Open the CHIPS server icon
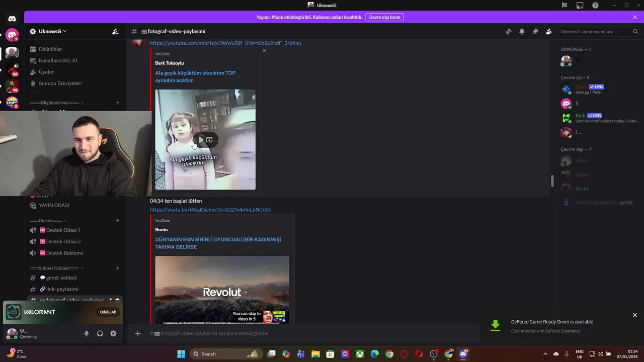This screenshot has width=644, height=362. 12,102
